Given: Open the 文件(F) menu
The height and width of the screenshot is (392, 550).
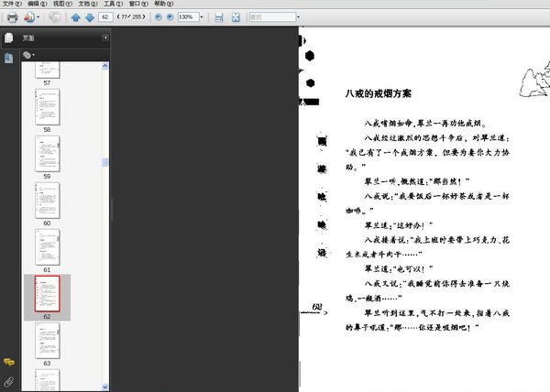Looking at the screenshot, I should tap(12, 4).
